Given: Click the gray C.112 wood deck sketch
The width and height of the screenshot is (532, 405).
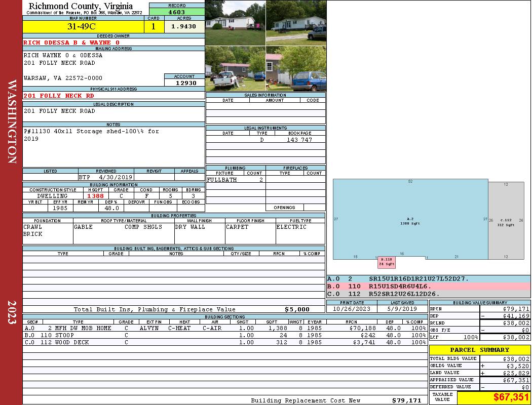Looking at the screenshot, I should pos(506,220).
